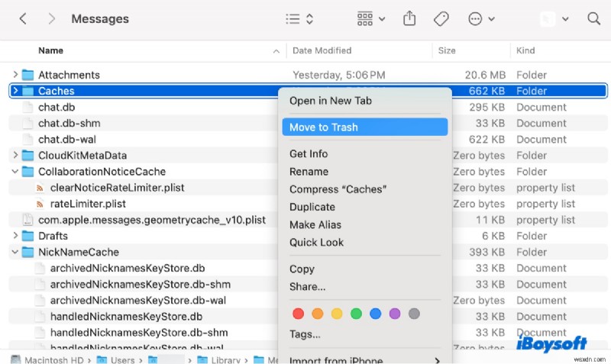Screen dimensions: 611x364
Task: Click the archivedNicknamesKeyStore.db-wal file icon
Action: tap(40, 301)
